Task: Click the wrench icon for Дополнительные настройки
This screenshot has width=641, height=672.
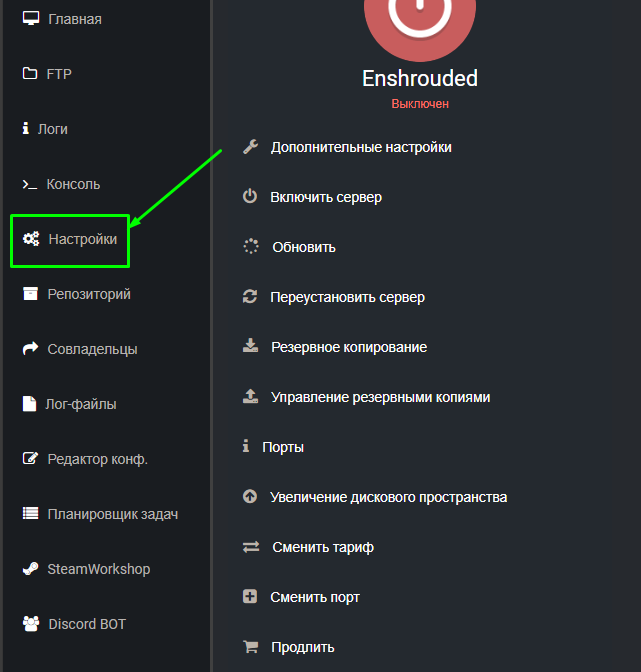Action: pos(251,147)
